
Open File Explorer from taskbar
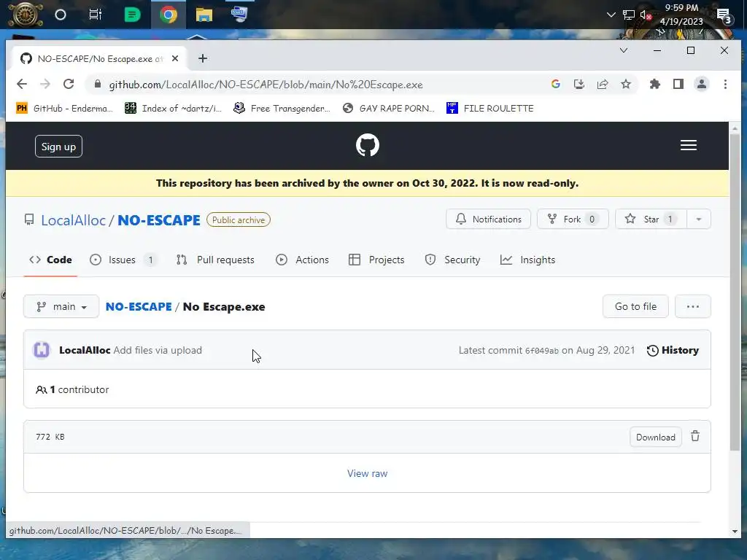pyautogui.click(x=204, y=15)
